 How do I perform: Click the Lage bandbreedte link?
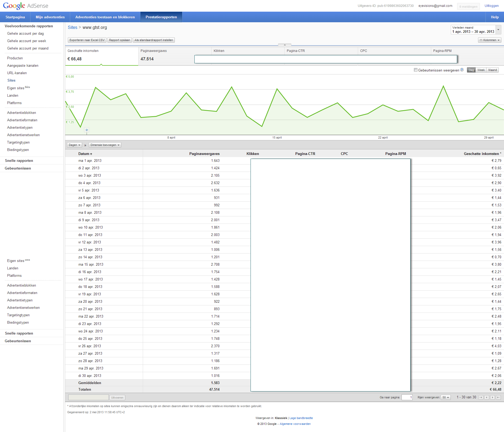coord(301,418)
